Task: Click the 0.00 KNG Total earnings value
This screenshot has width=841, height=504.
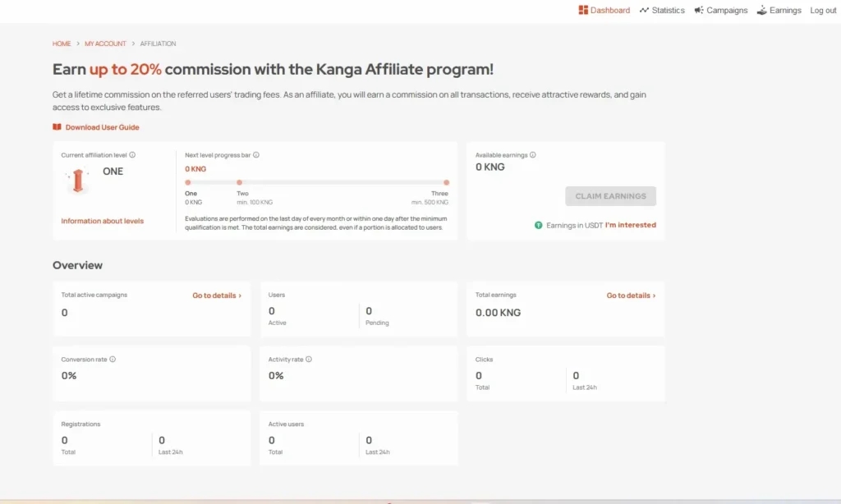Action: (499, 313)
